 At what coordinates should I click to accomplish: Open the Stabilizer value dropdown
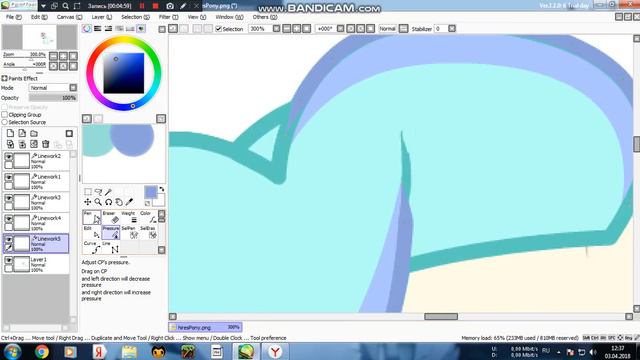[452, 29]
